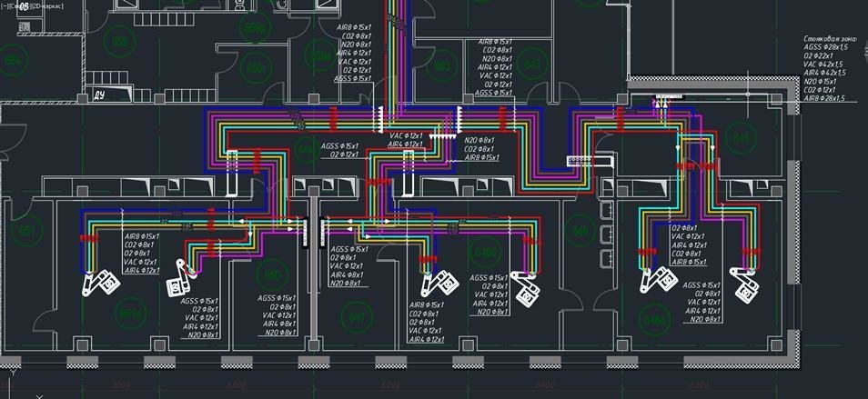
Task: Click the 'ДУ' text label
Action: pos(100,94)
